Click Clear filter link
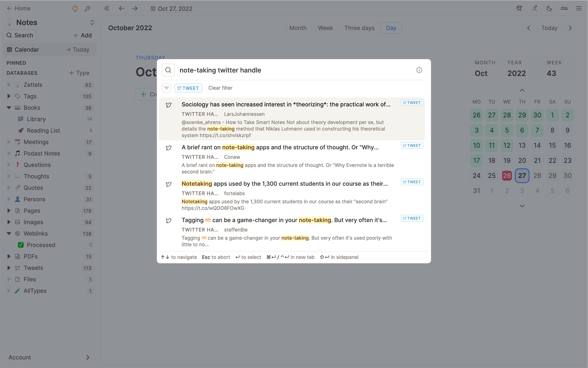Screen dimensions: 588x368 220,88
